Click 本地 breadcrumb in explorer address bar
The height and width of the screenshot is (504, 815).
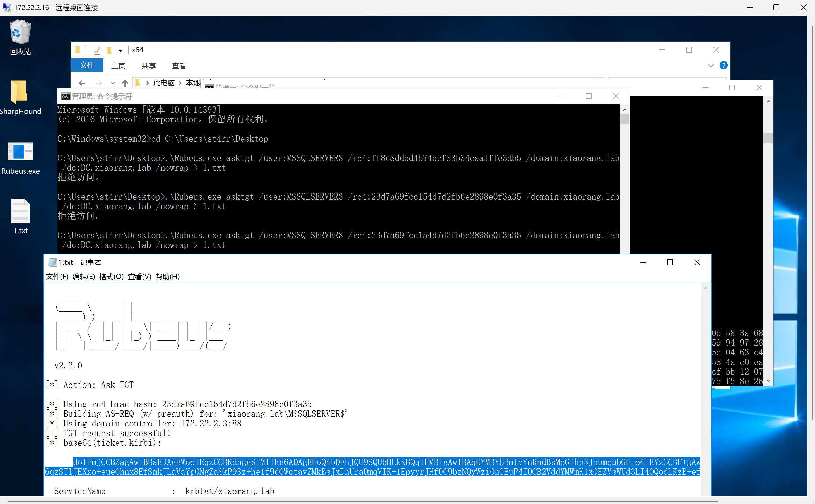tap(193, 83)
